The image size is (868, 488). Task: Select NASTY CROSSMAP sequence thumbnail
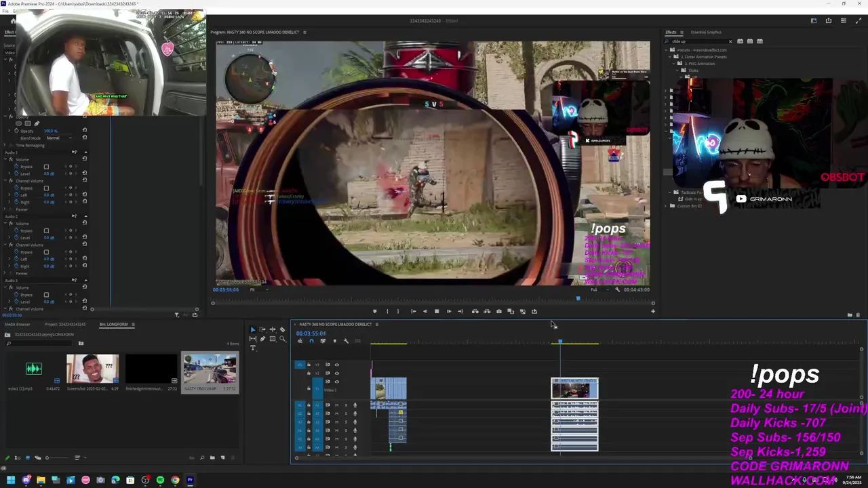[210, 369]
